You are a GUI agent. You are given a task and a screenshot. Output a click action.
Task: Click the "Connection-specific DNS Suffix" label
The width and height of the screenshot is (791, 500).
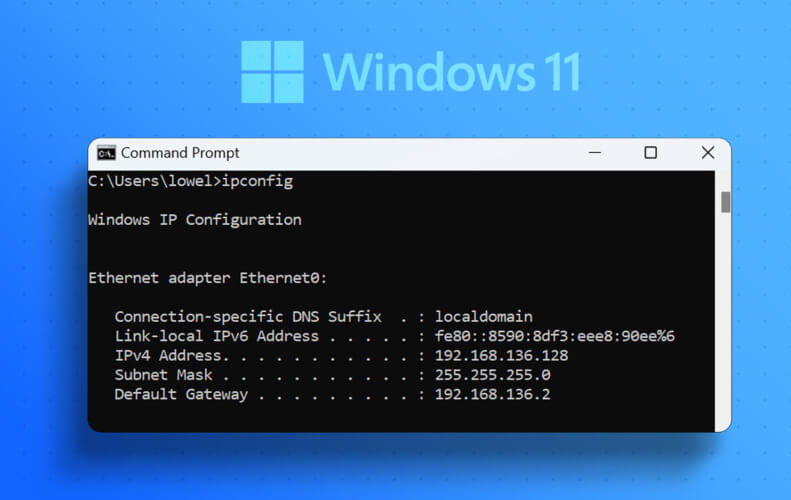[x=248, y=317]
